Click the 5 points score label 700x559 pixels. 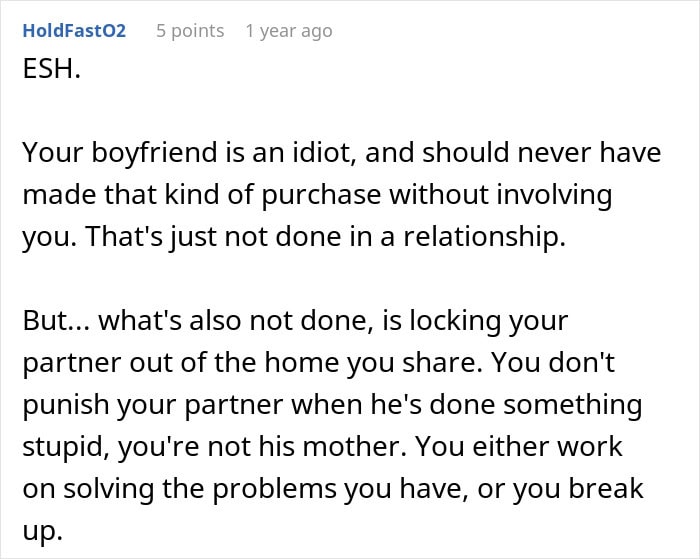pyautogui.click(x=190, y=31)
